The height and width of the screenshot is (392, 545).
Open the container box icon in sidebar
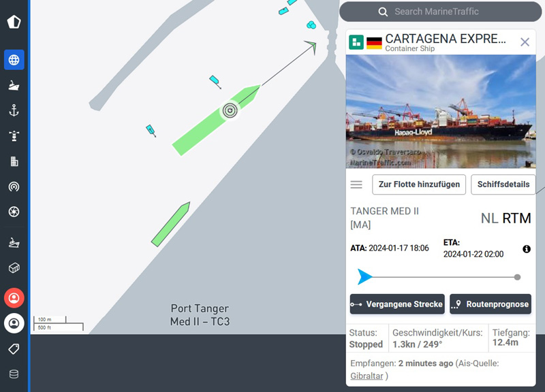pyautogui.click(x=14, y=267)
